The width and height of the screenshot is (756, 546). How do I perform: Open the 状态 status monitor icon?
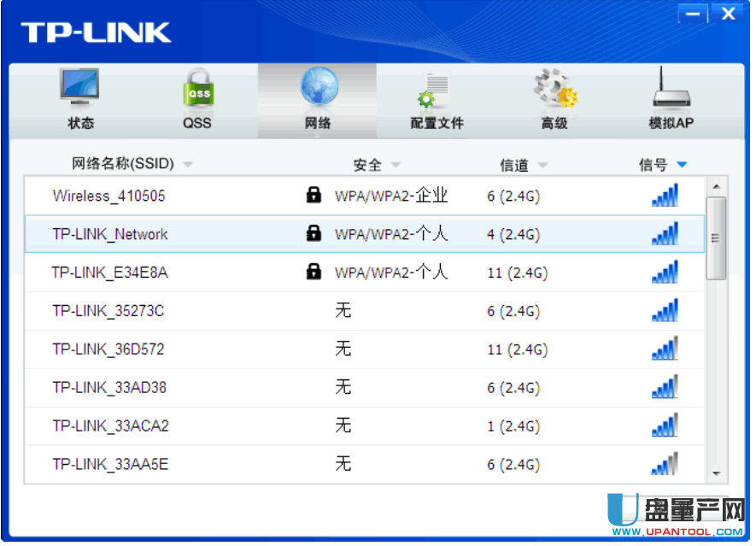[x=79, y=87]
